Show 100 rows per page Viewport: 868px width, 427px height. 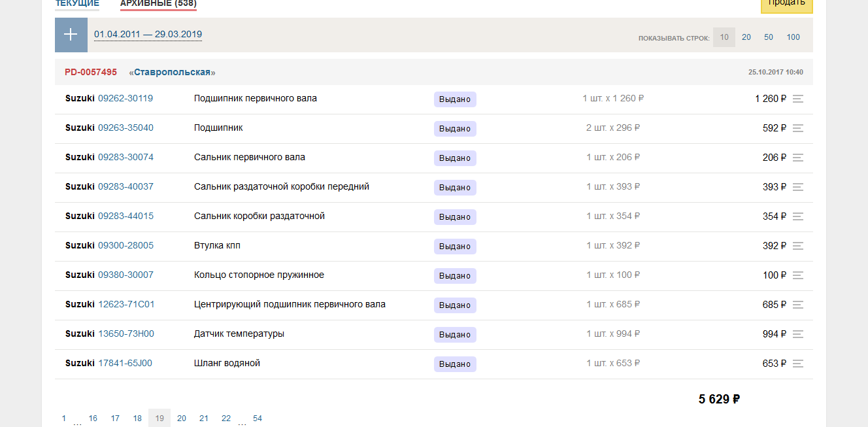[793, 37]
